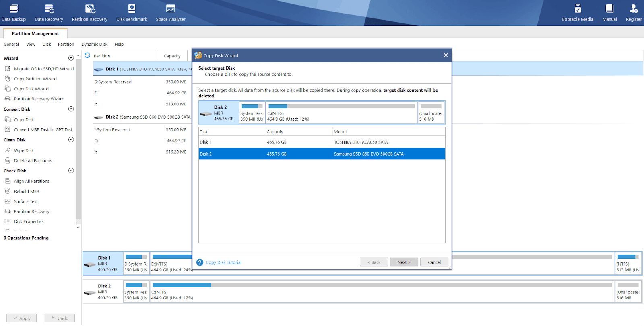The image size is (644, 326).
Task: Click Capacity column header in wizard
Action: [x=299, y=132]
